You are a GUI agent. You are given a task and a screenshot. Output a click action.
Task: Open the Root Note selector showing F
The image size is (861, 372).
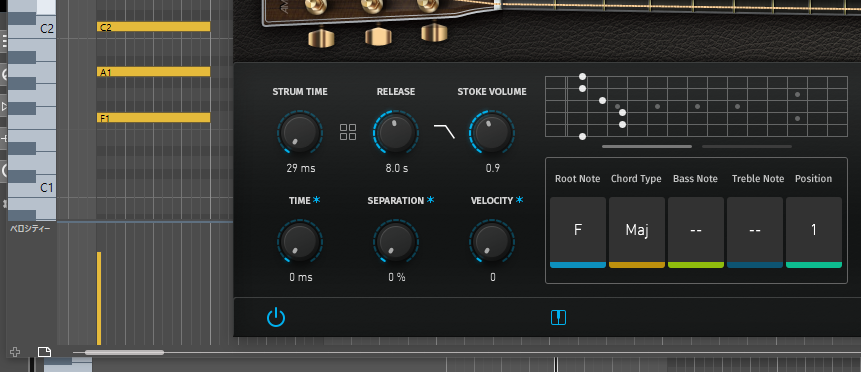pyautogui.click(x=578, y=232)
